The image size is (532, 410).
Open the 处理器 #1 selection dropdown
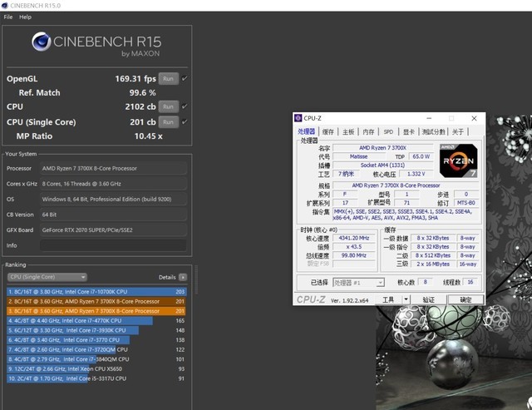(358, 283)
